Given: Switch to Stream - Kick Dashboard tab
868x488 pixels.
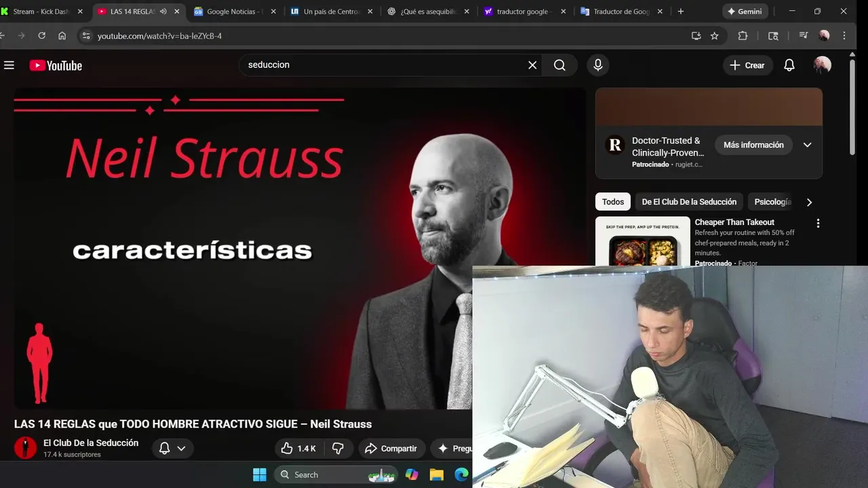Looking at the screenshot, I should 42,12.
